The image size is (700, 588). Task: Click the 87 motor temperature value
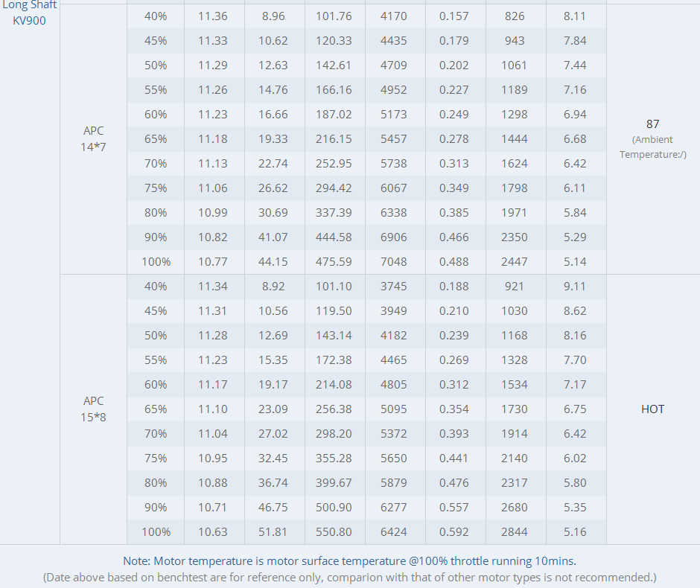tap(653, 124)
